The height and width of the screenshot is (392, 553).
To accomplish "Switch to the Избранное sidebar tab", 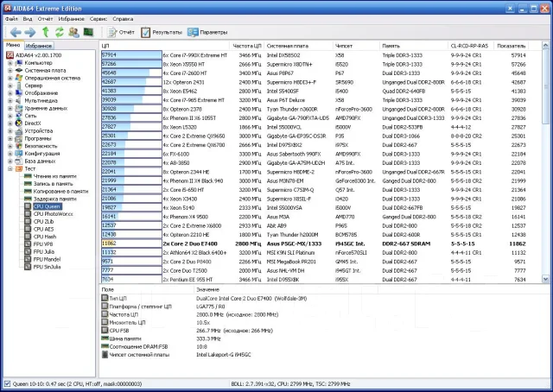I will [x=39, y=46].
